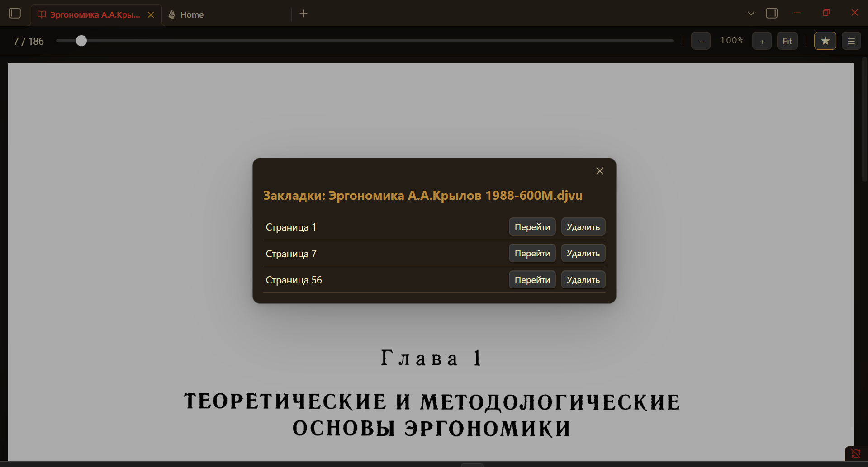Click the vertical scrollbar thumb
The image size is (868, 467).
point(864,120)
